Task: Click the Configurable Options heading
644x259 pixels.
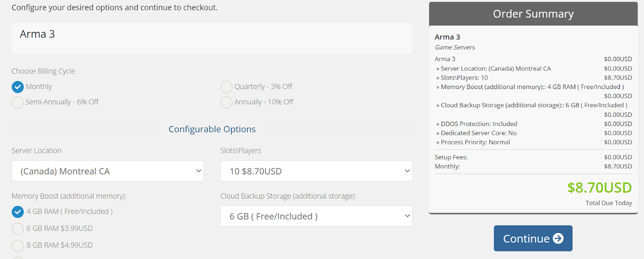Action: [x=212, y=129]
